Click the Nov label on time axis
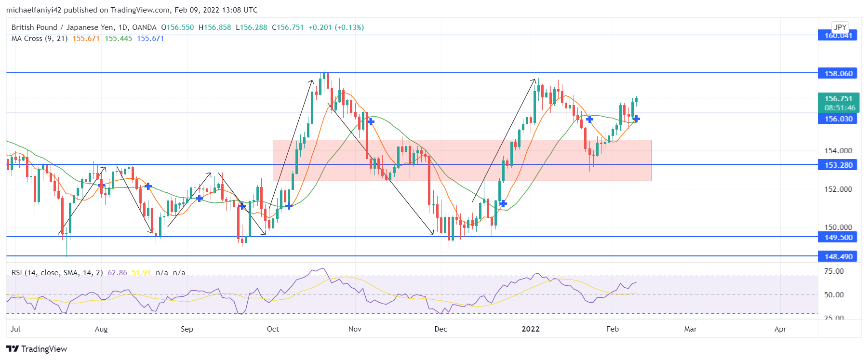This screenshot has width=868, height=360. point(355,329)
